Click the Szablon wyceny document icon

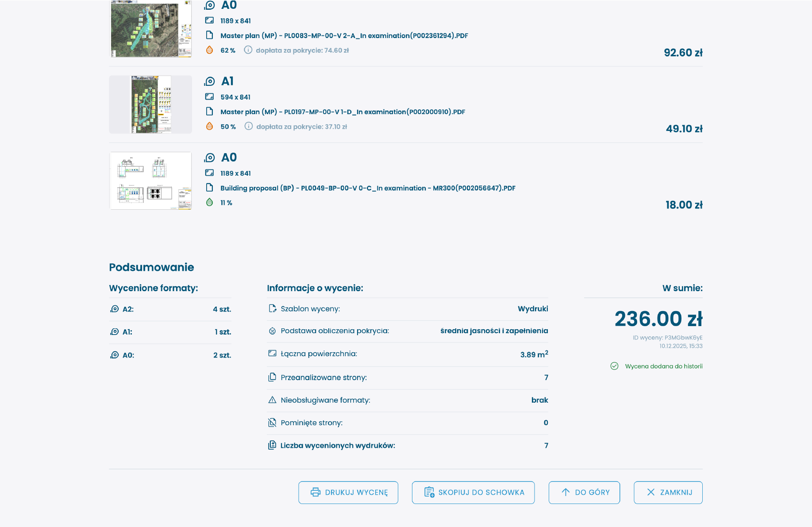click(x=272, y=308)
